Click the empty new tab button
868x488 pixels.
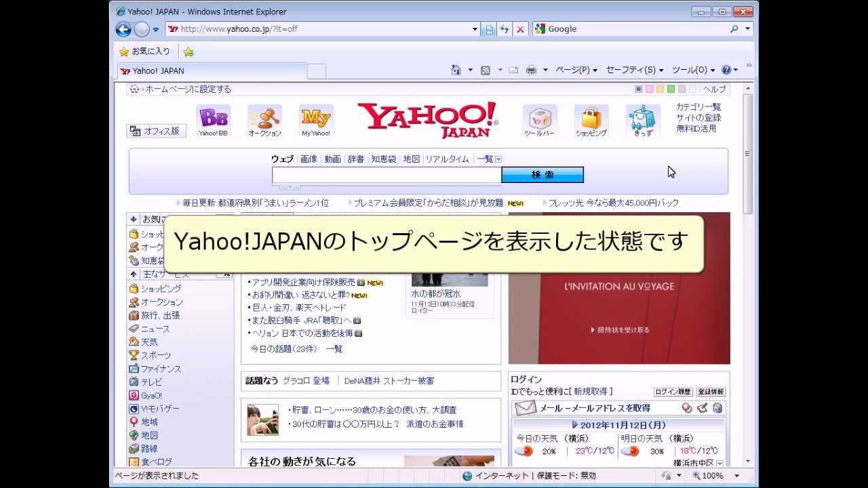click(x=317, y=71)
